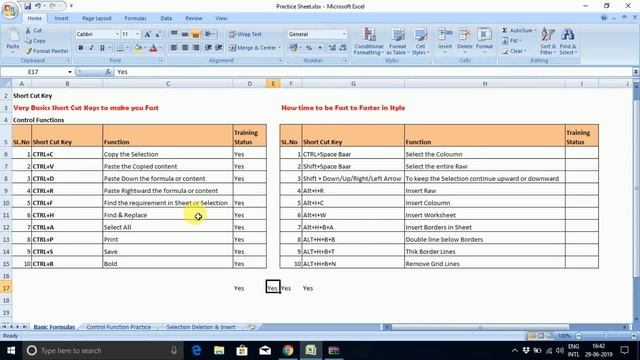Screen dimensions: 640x360
Task: Open the Formulas ribbon tab
Action: 135,18
